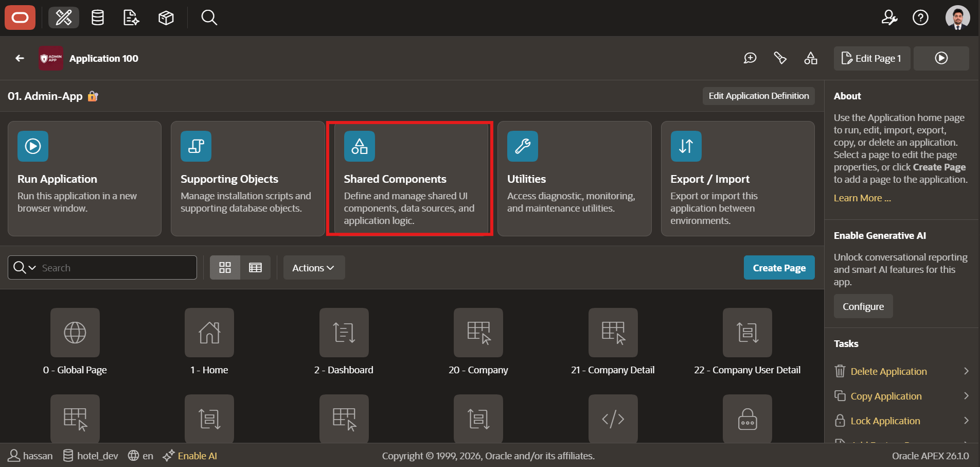Open the code page icon in second row

(x=613, y=419)
